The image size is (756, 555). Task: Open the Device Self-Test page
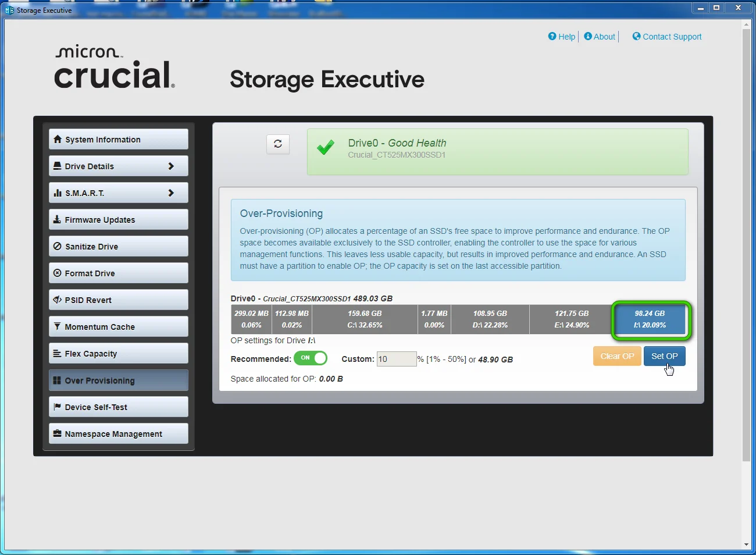point(119,407)
